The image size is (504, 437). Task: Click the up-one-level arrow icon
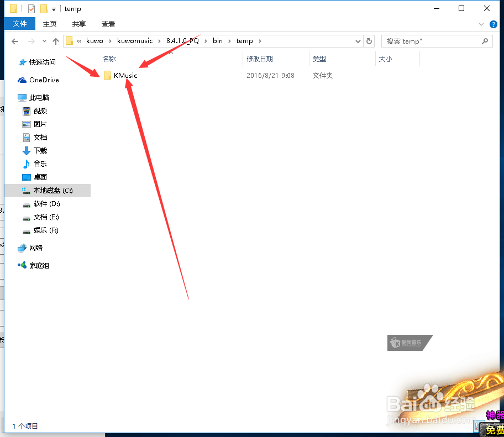tap(56, 41)
